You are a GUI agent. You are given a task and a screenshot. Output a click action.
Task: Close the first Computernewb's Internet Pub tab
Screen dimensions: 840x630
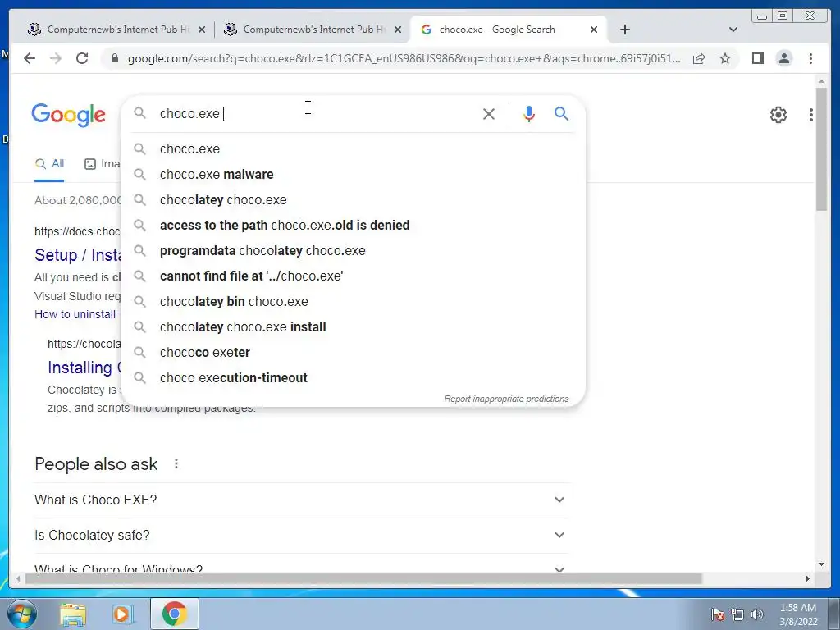pyautogui.click(x=202, y=30)
